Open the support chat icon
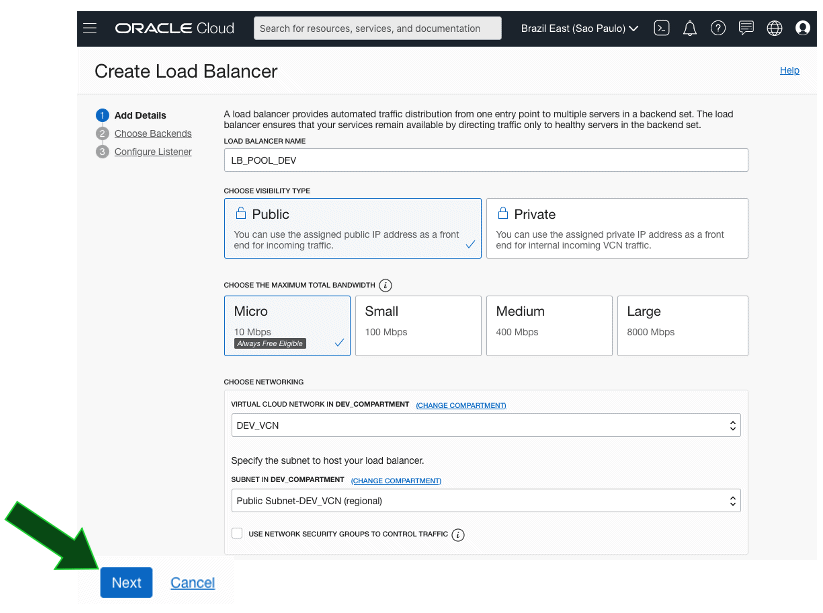 pyautogui.click(x=746, y=28)
